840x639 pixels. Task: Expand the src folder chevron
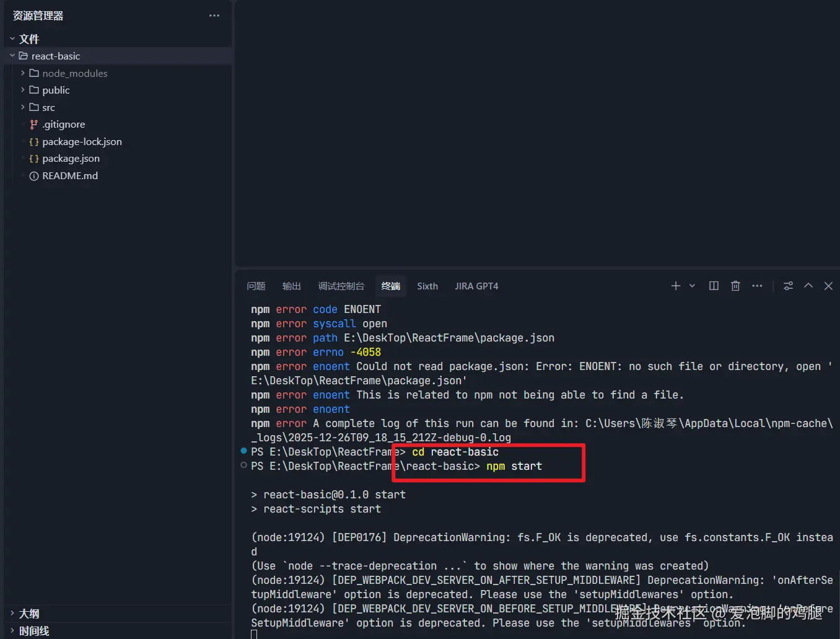click(x=23, y=107)
